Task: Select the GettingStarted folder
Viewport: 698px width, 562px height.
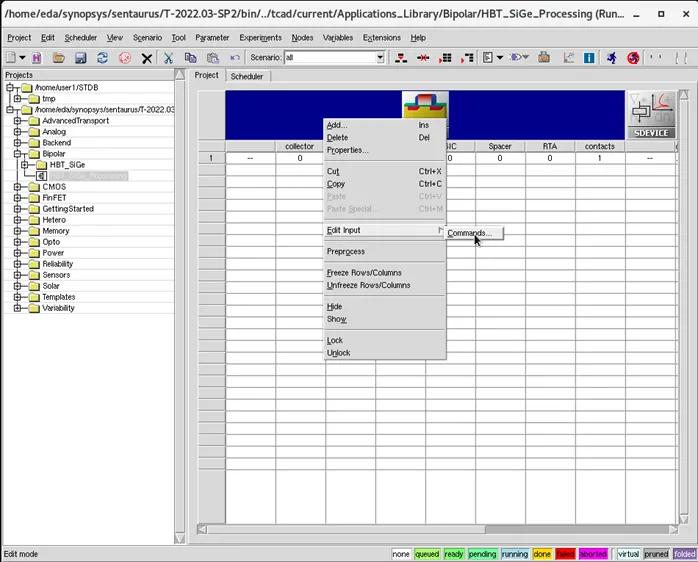Action: 68,209
